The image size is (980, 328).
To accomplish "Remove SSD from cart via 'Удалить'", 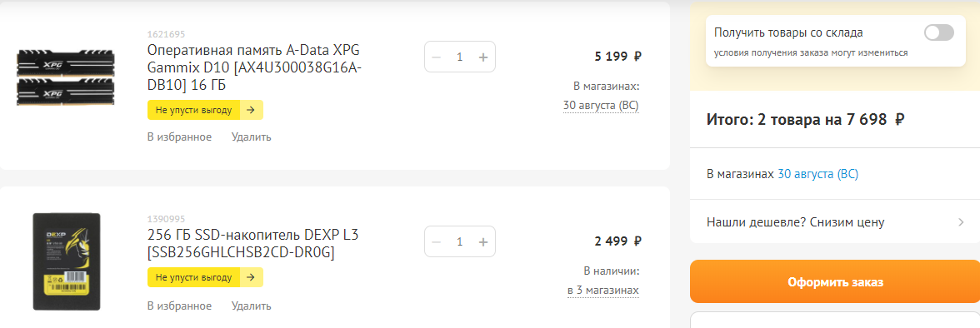I will pyautogui.click(x=252, y=306).
